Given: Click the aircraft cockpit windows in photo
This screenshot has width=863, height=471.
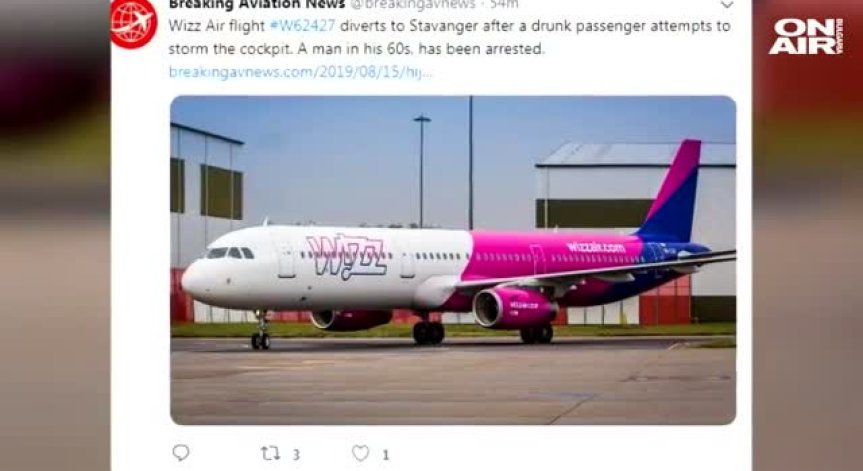Looking at the screenshot, I should (x=230, y=253).
